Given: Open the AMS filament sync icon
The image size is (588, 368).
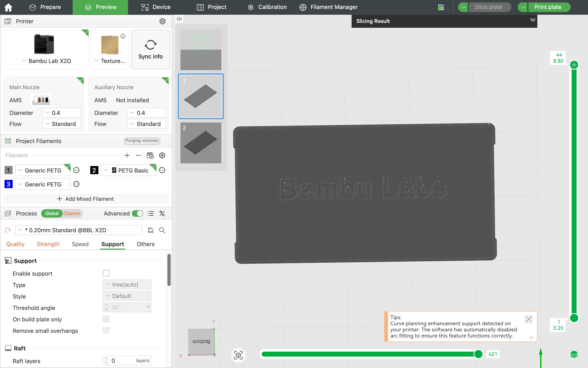Looking at the screenshot, I should pyautogui.click(x=150, y=155).
